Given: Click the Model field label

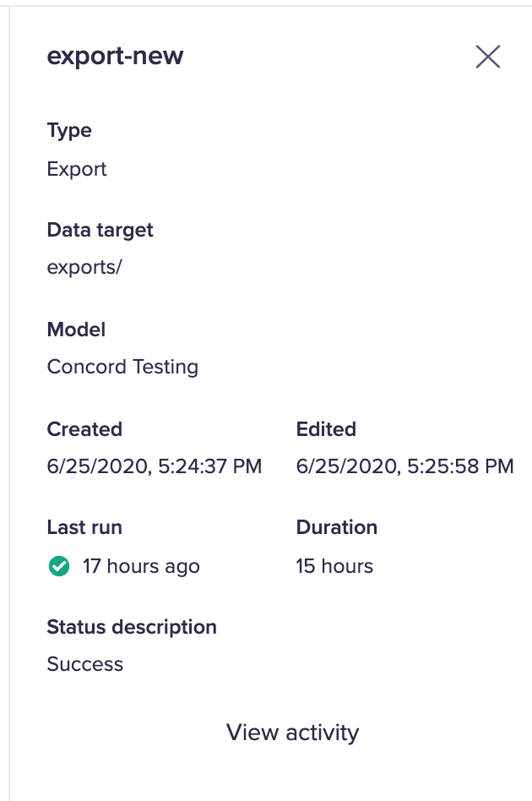Looking at the screenshot, I should coord(76,330).
